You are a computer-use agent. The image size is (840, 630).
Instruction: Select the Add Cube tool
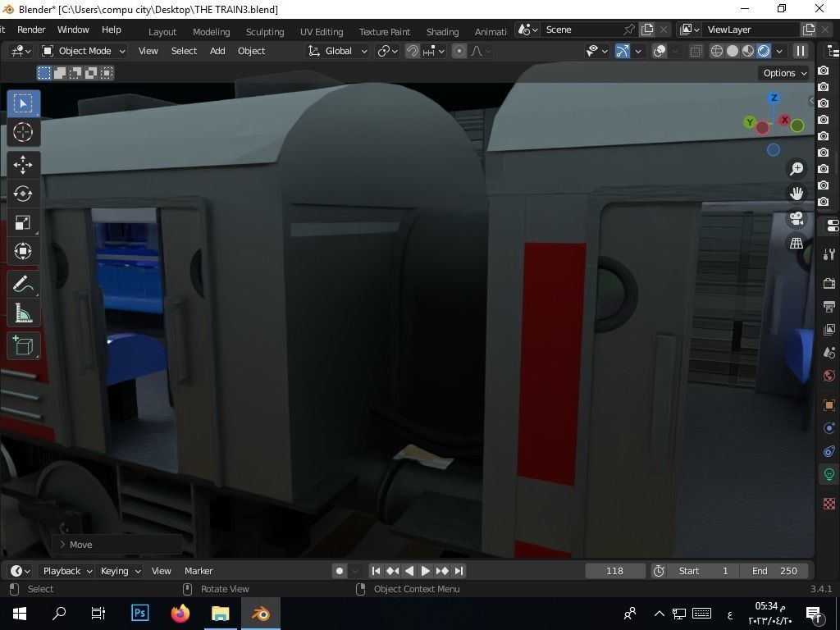[23, 345]
